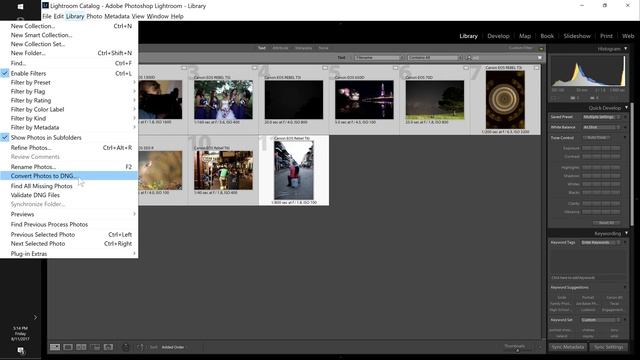Open Filter by Flag submenu
The height and width of the screenshot is (360, 640).
tap(69, 91)
